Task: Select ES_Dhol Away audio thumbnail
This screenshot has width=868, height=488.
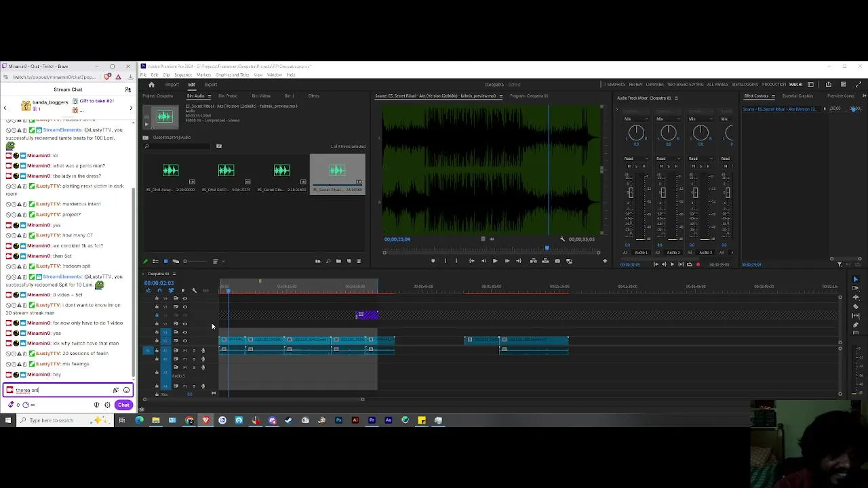Action: pyautogui.click(x=170, y=170)
